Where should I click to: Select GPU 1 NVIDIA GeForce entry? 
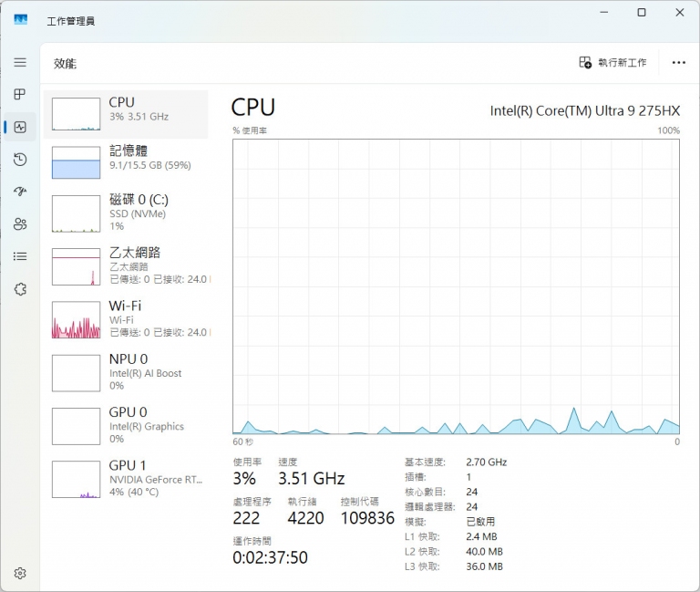[126, 478]
